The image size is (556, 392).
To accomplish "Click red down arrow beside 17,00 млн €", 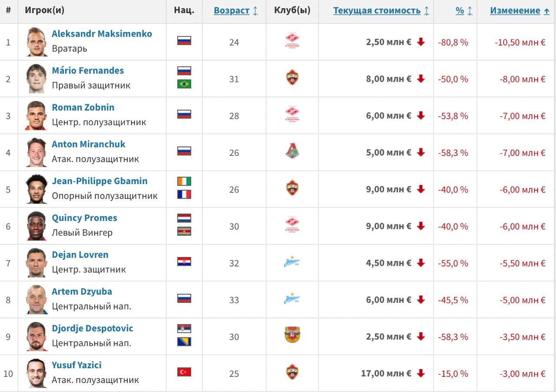I will pos(420,373).
